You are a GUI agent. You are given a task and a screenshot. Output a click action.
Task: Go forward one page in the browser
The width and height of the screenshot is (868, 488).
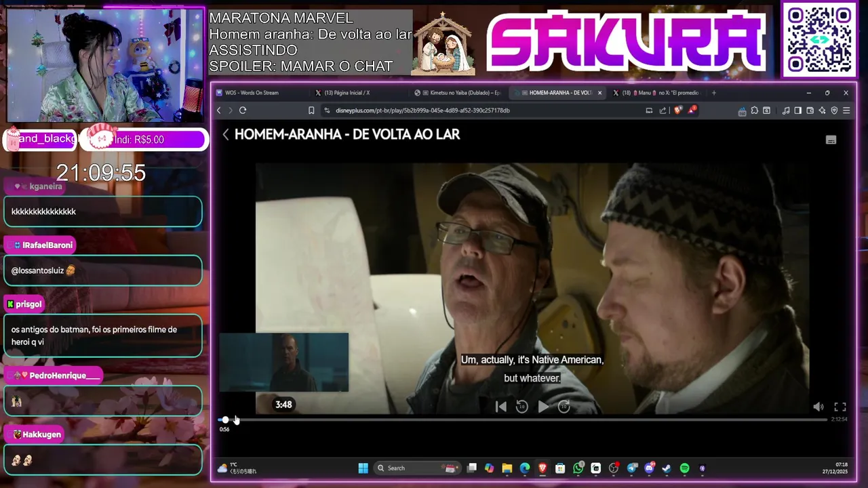pyautogui.click(x=231, y=110)
